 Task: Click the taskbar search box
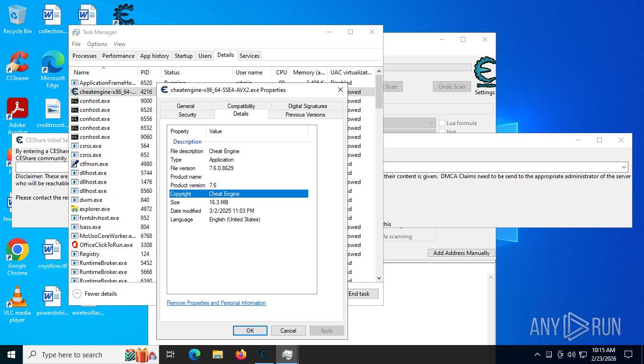(91, 355)
